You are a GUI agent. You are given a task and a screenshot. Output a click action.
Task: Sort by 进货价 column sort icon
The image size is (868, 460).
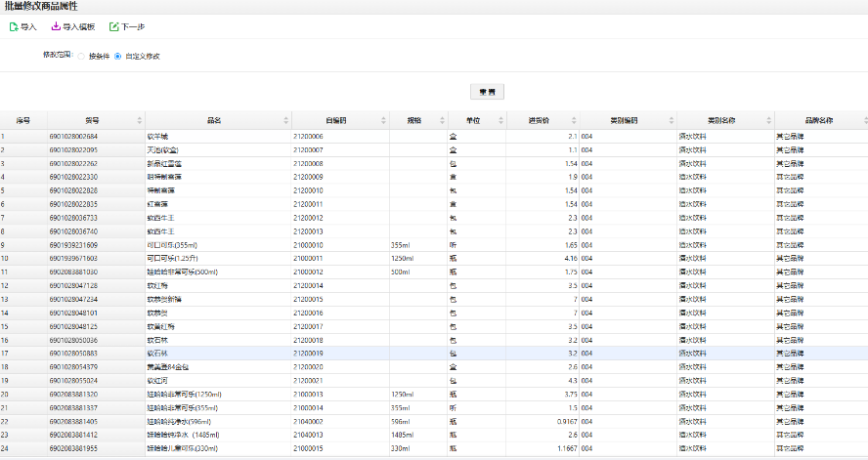(x=575, y=120)
